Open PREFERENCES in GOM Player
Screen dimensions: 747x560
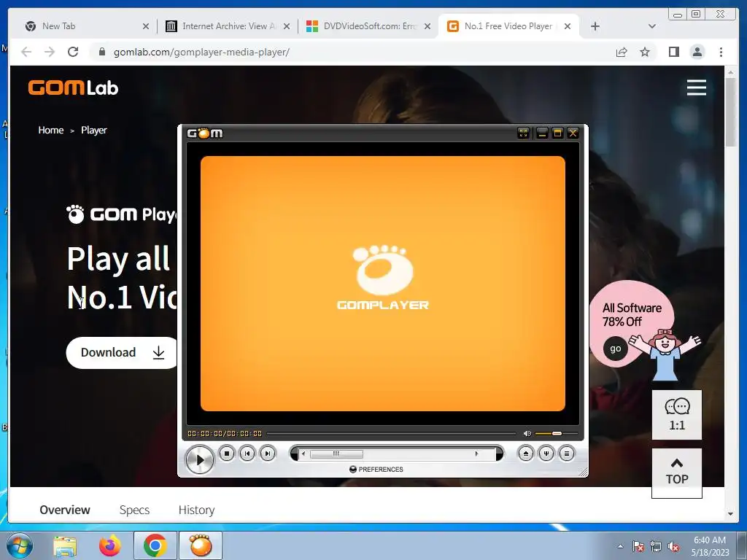pos(376,469)
